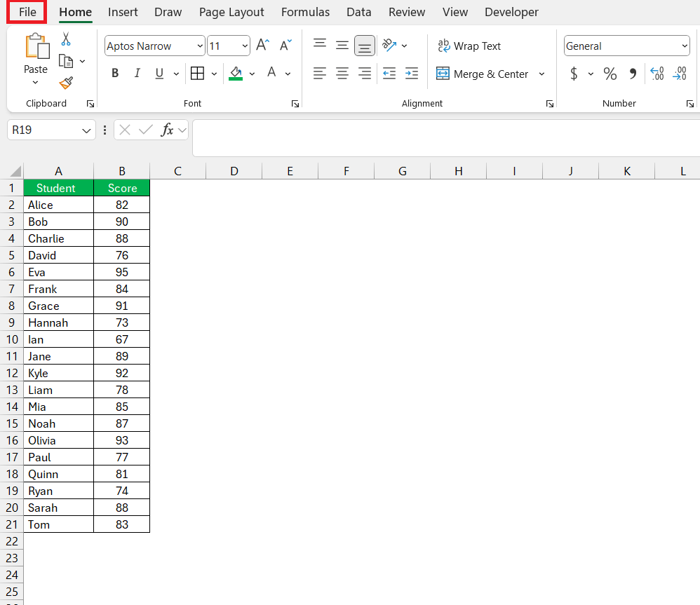The image size is (700, 605).
Task: Align text to the right
Action: point(364,73)
